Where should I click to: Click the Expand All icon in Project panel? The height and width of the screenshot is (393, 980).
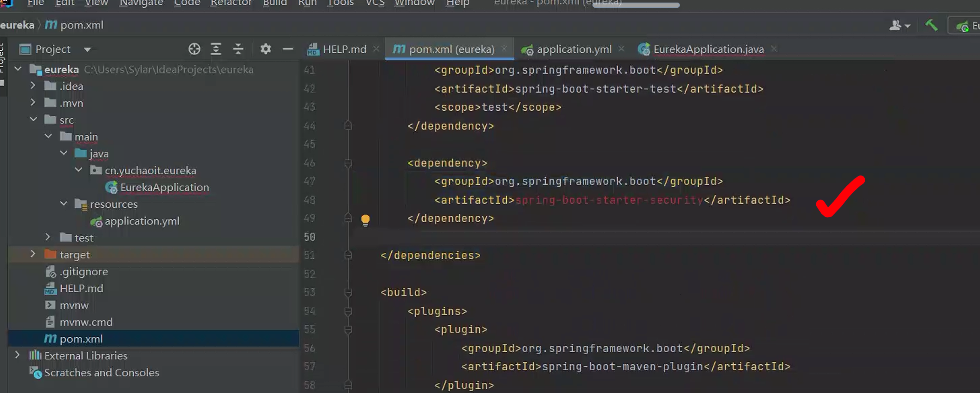pos(216,49)
